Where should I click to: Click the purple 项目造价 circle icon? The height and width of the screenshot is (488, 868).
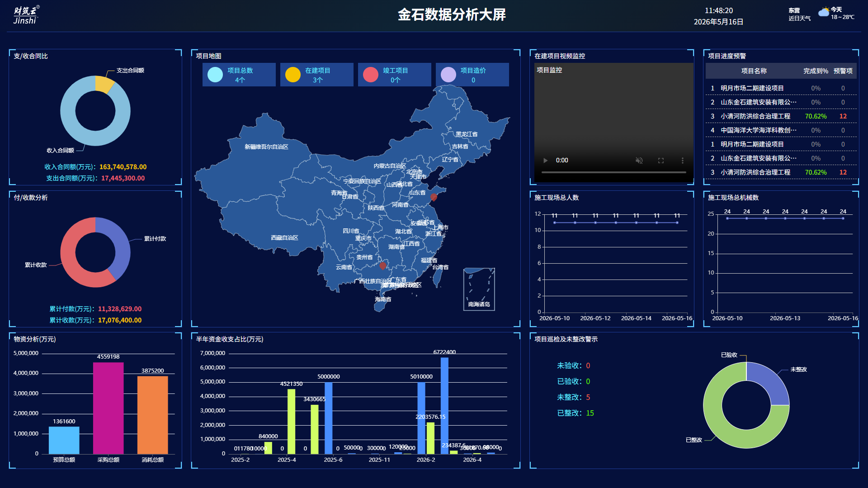(448, 75)
